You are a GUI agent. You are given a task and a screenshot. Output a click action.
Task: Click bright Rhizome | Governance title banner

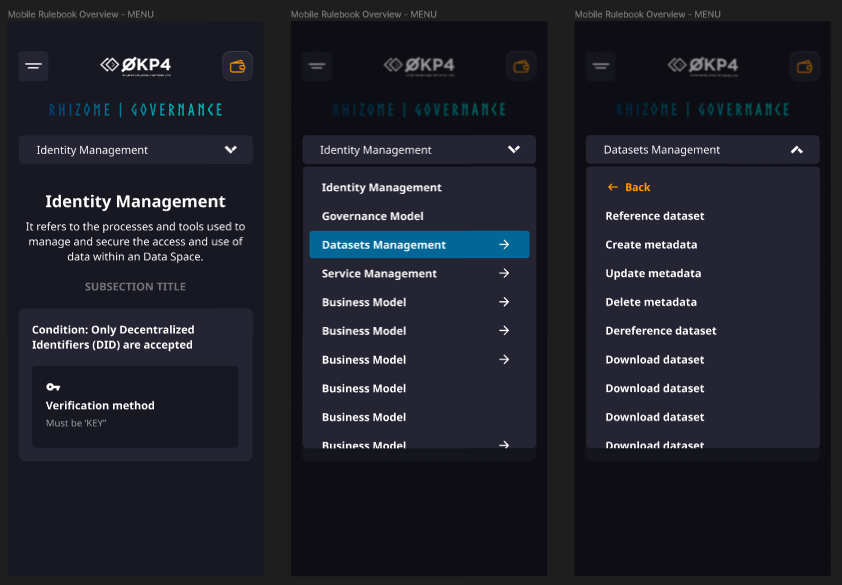[136, 110]
